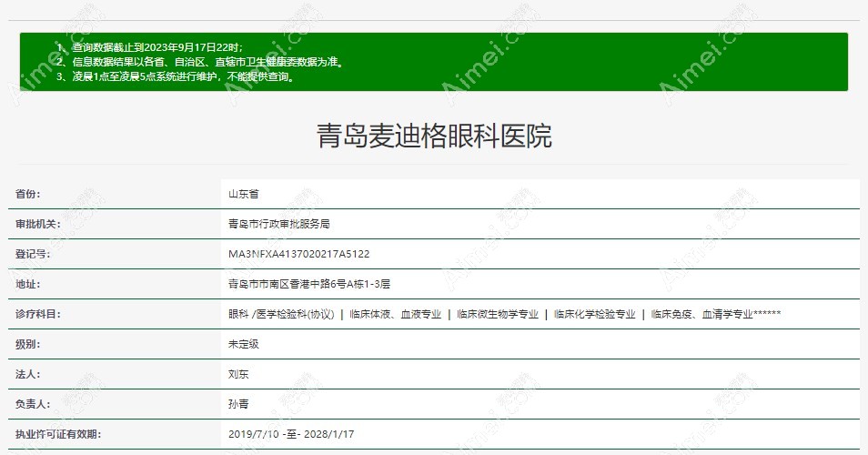Click the 审批机关 label

tap(37, 224)
